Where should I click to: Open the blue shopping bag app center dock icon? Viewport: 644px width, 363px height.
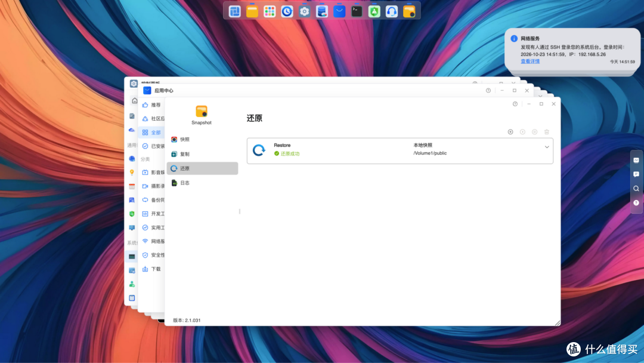pos(339,11)
